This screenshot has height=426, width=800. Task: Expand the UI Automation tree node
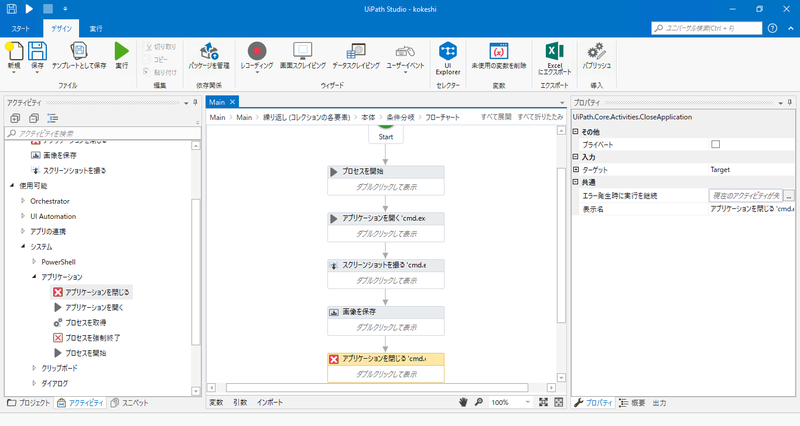[x=23, y=216]
